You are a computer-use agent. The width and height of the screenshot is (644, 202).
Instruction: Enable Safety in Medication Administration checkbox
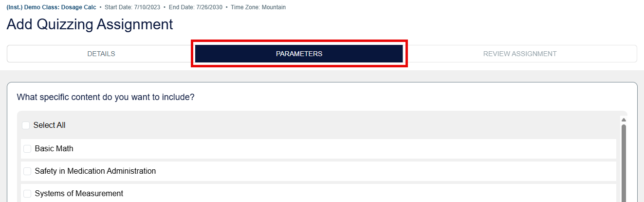point(27,171)
